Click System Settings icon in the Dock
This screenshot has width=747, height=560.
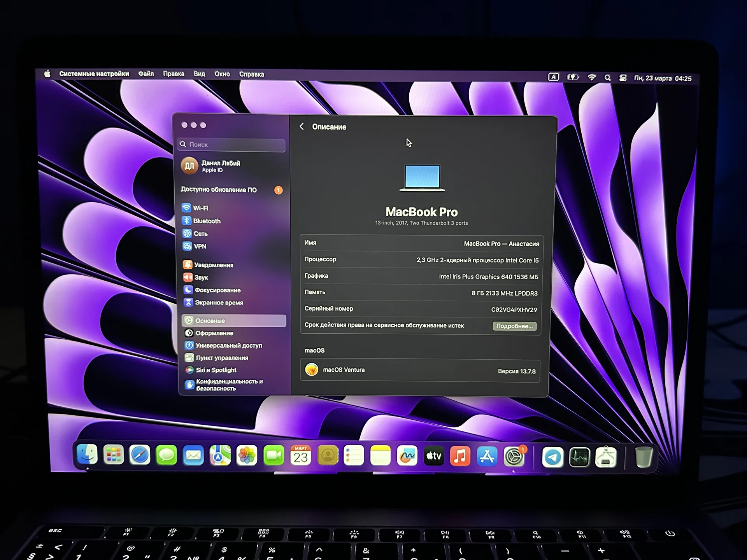[x=514, y=457]
